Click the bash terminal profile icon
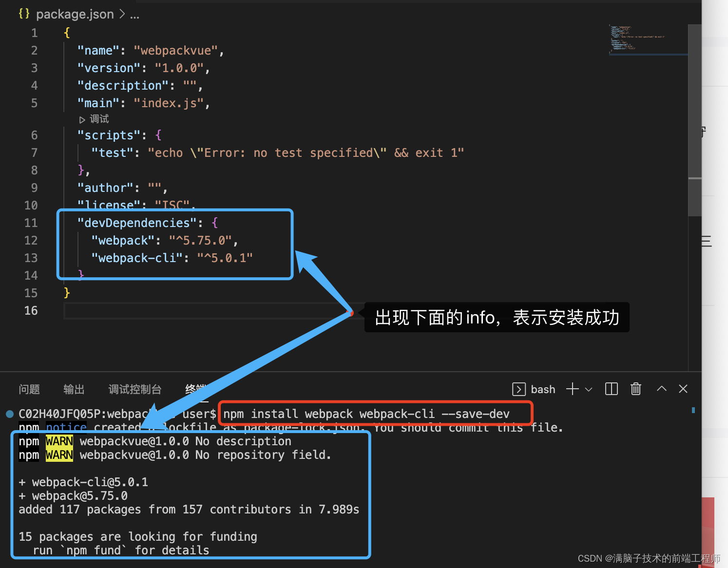This screenshot has height=568, width=728. 519,389
